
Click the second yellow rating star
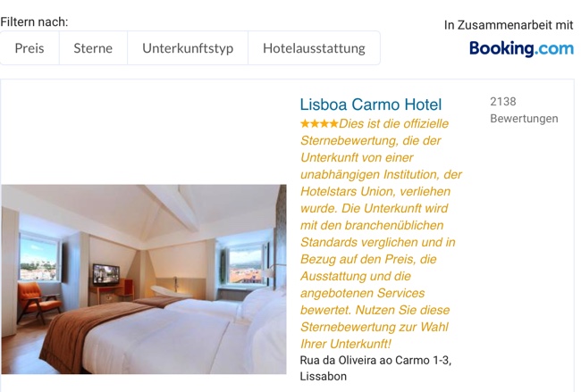coord(315,123)
